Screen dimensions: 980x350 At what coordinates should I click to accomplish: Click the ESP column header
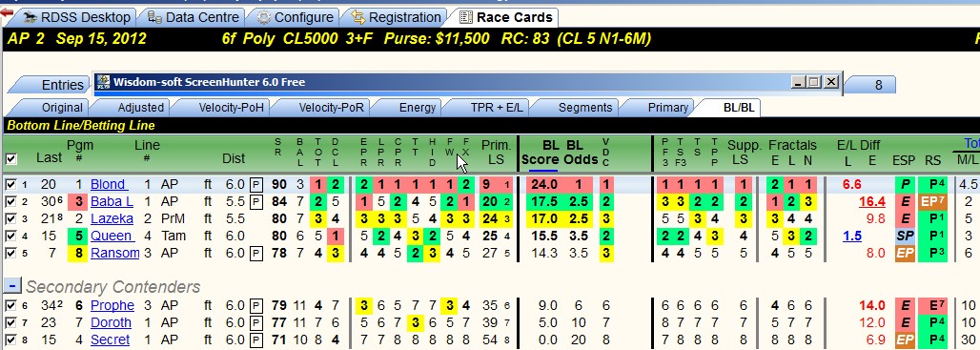pyautogui.click(x=904, y=160)
